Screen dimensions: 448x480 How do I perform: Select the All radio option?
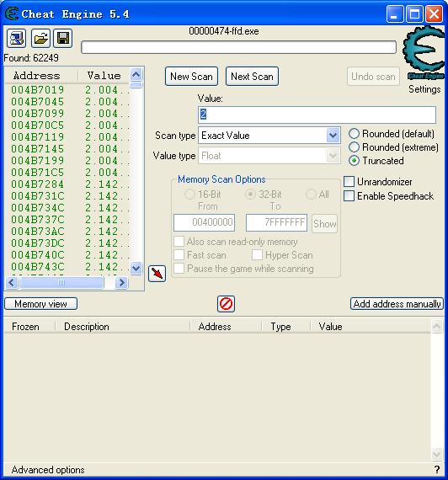click(x=311, y=194)
